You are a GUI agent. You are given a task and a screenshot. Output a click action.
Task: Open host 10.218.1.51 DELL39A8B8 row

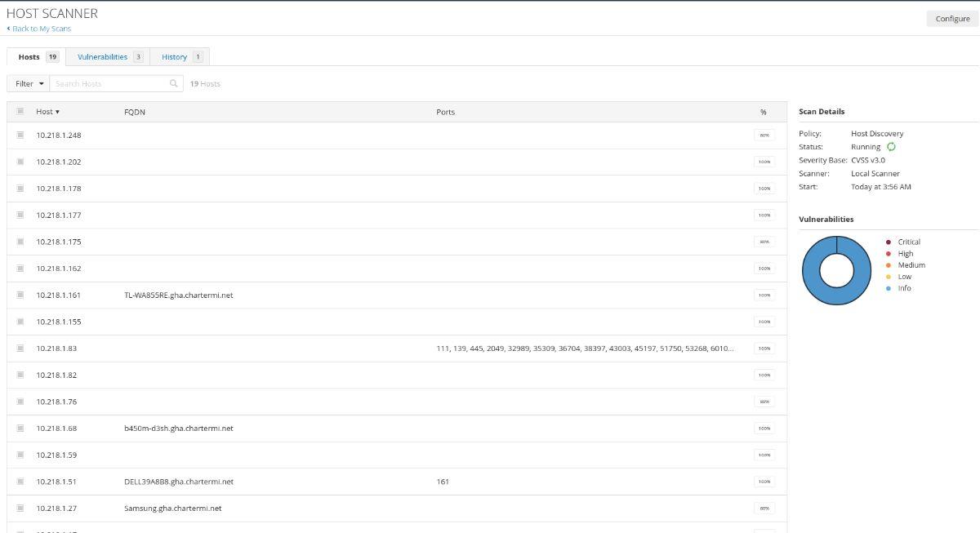179,482
